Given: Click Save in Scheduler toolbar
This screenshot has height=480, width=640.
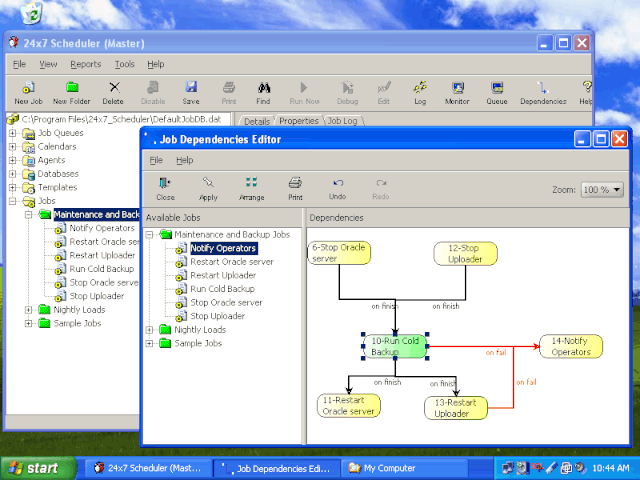Looking at the screenshot, I should 191,93.
